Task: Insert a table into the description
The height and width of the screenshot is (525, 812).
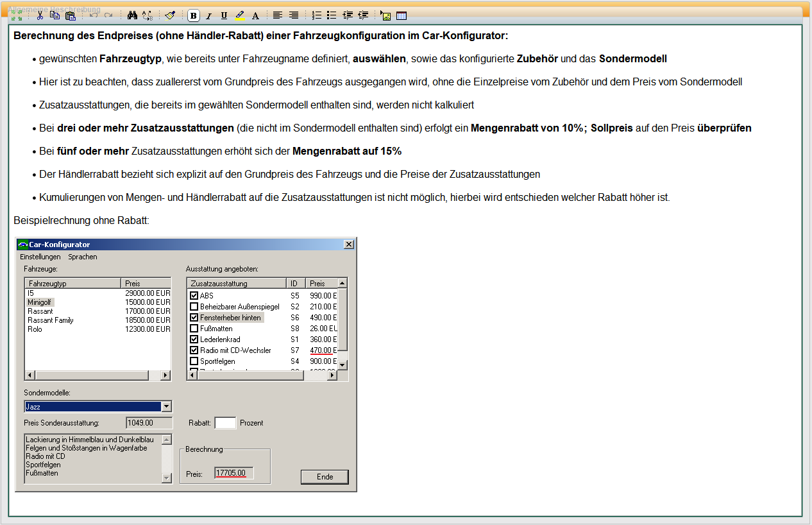Action: pyautogui.click(x=401, y=16)
